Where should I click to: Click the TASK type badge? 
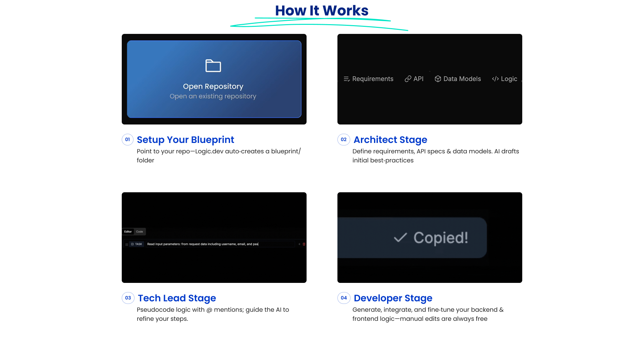point(137,244)
